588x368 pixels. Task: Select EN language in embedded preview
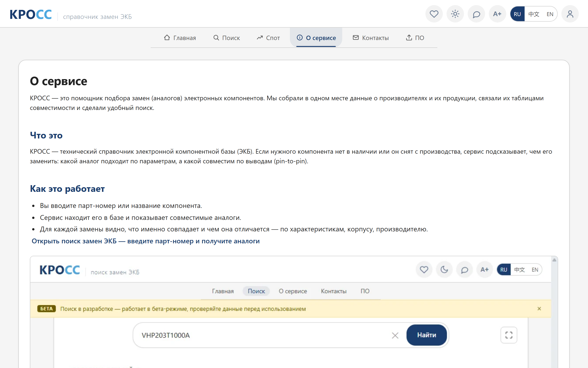click(x=535, y=270)
